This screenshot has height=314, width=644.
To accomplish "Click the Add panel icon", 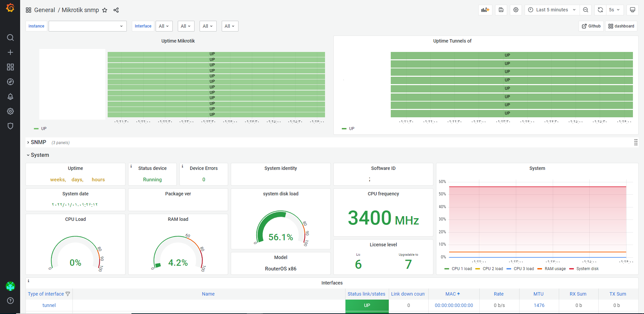I will click(x=485, y=10).
